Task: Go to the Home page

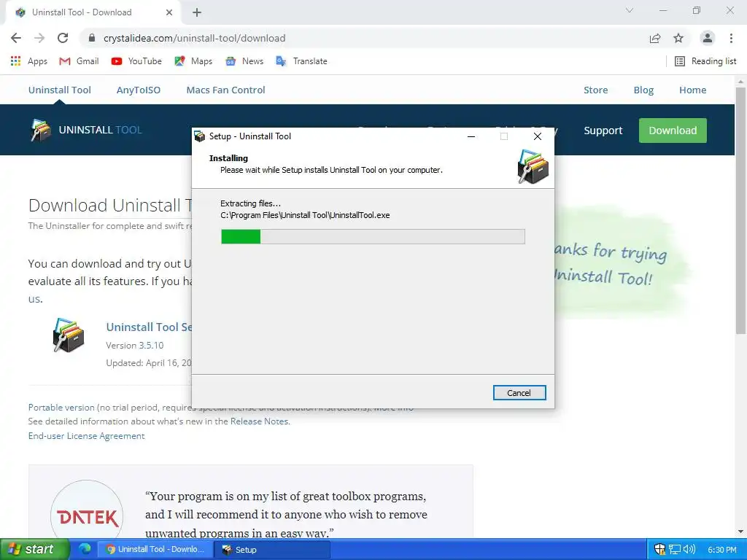Action: [693, 90]
